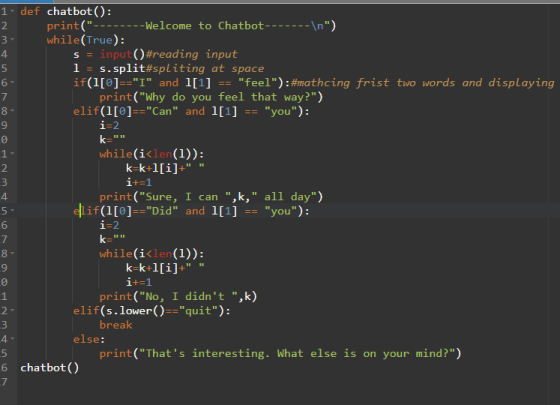Screen dimensions: 560x405
Task: Collapse the elif s.lower()=="quit" block arrow
Action: [x=12, y=310]
